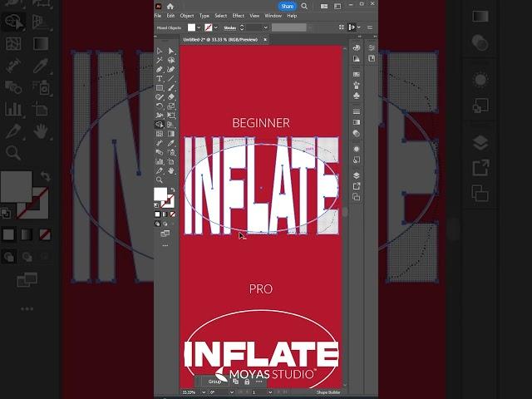The image size is (532, 399).
Task: Select the Pen tool
Action: 159,69
